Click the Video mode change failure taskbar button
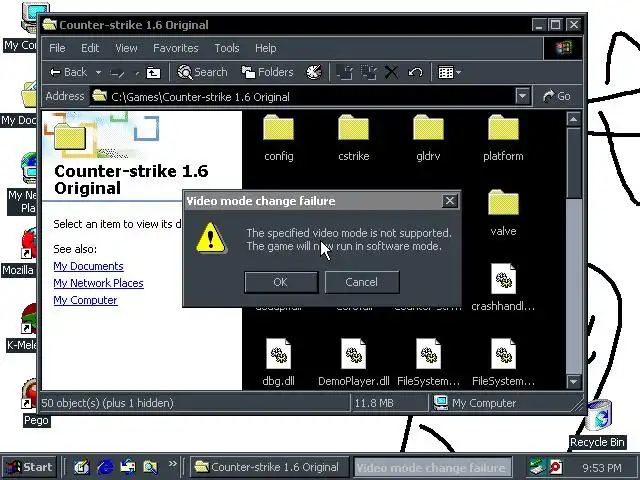640x480 pixels. [432, 467]
